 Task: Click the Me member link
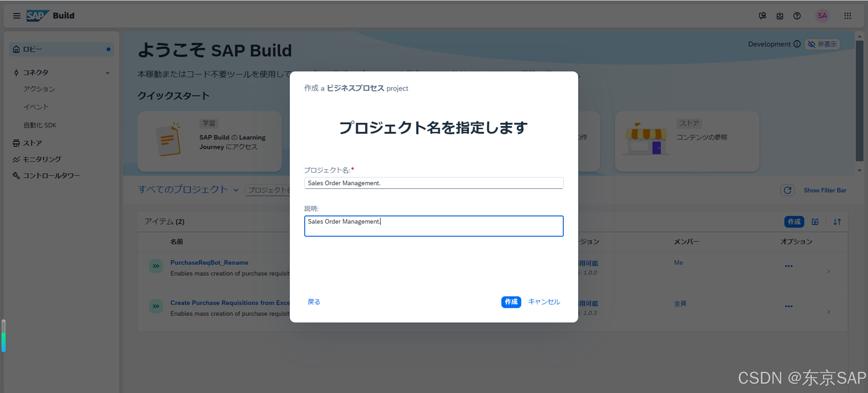678,263
